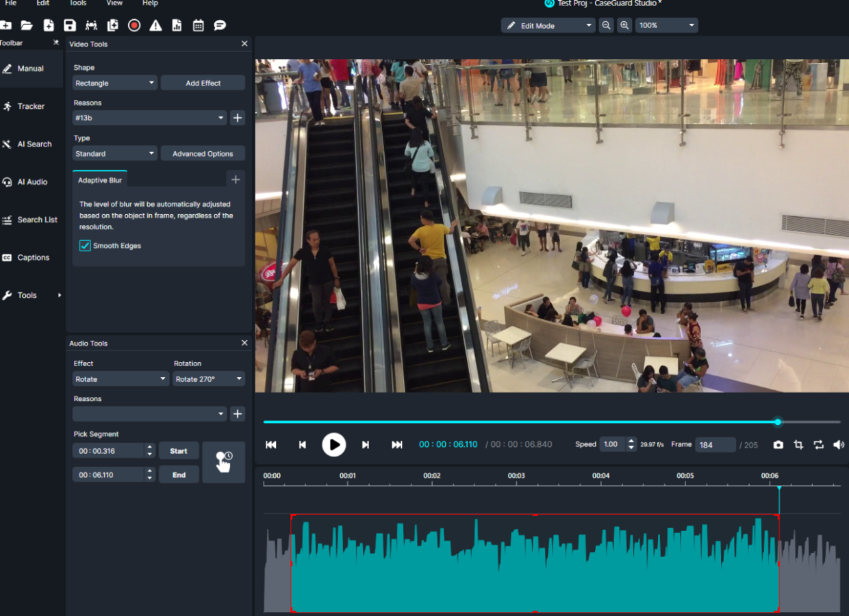Click the video progress slider handle
The height and width of the screenshot is (616, 849).
(x=778, y=422)
